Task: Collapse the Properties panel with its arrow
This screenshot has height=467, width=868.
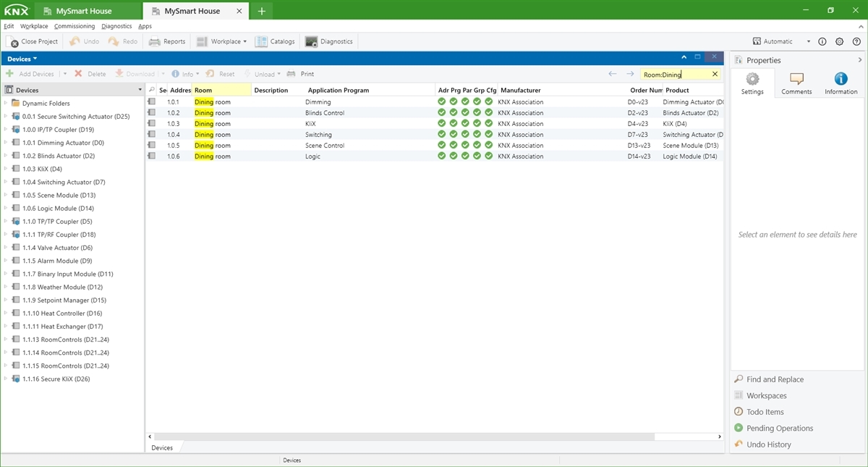Action: pos(859,60)
